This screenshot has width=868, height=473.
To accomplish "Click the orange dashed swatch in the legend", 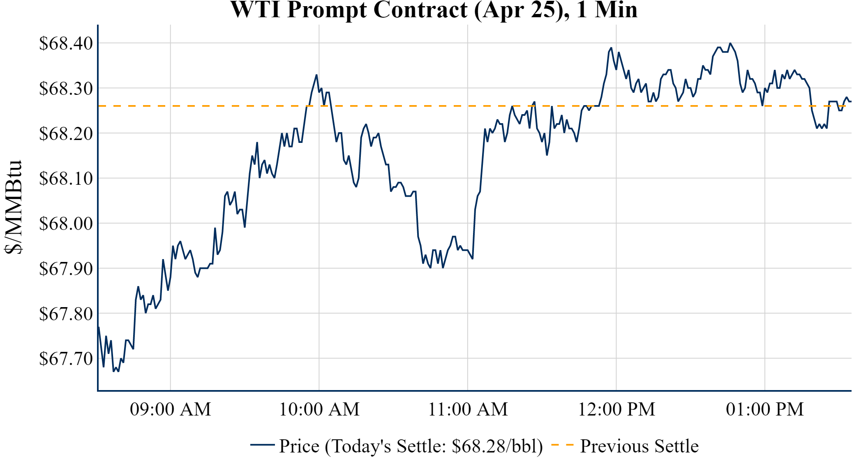I will click(562, 445).
